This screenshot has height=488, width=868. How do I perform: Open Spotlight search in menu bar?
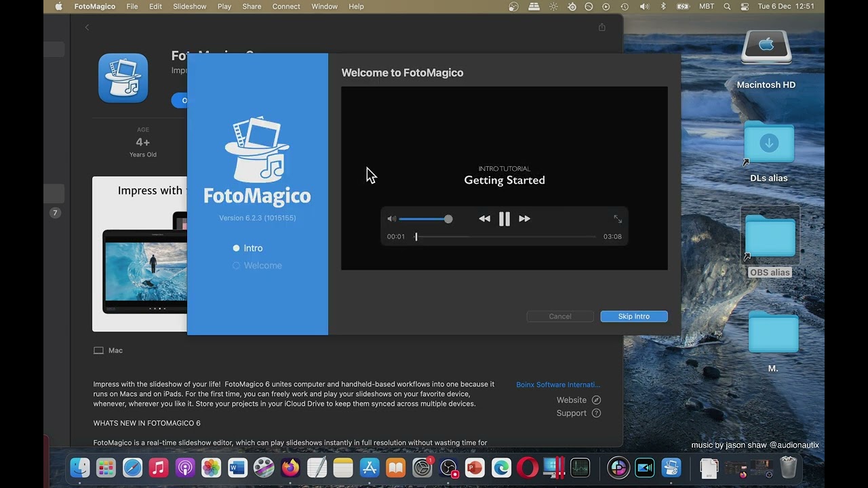coord(728,6)
